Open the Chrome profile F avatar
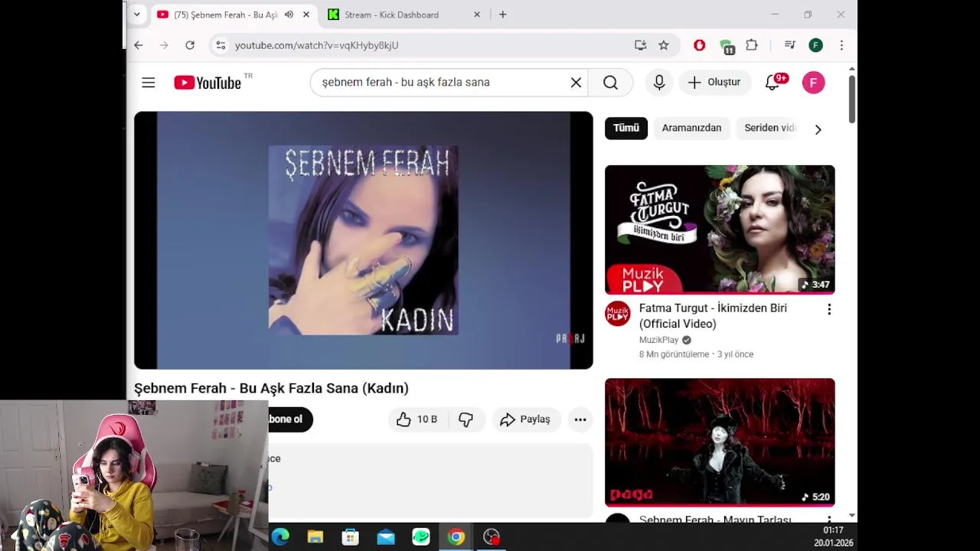This screenshot has width=980, height=551. pos(815,45)
